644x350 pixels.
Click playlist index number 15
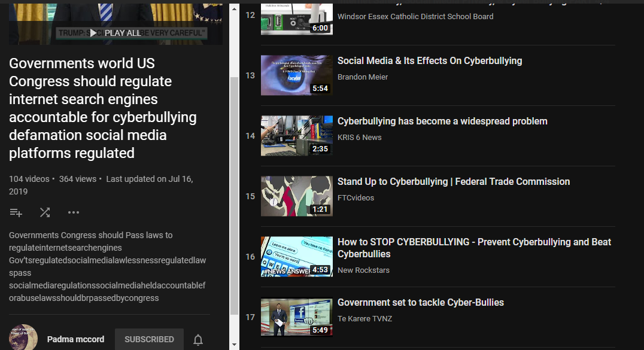[250, 196]
